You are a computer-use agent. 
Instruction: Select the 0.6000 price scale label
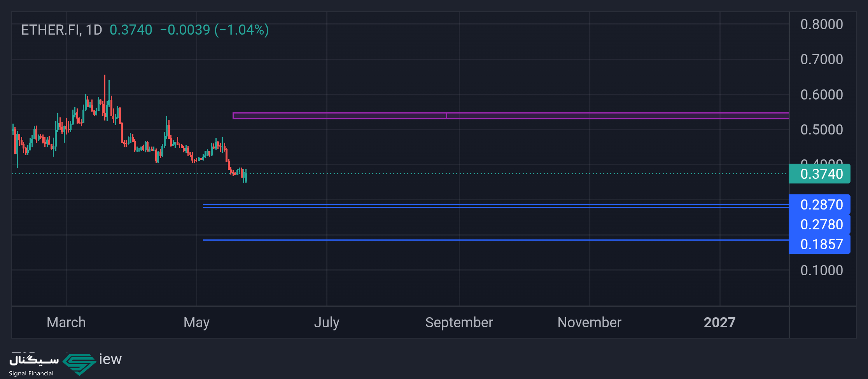(x=821, y=95)
